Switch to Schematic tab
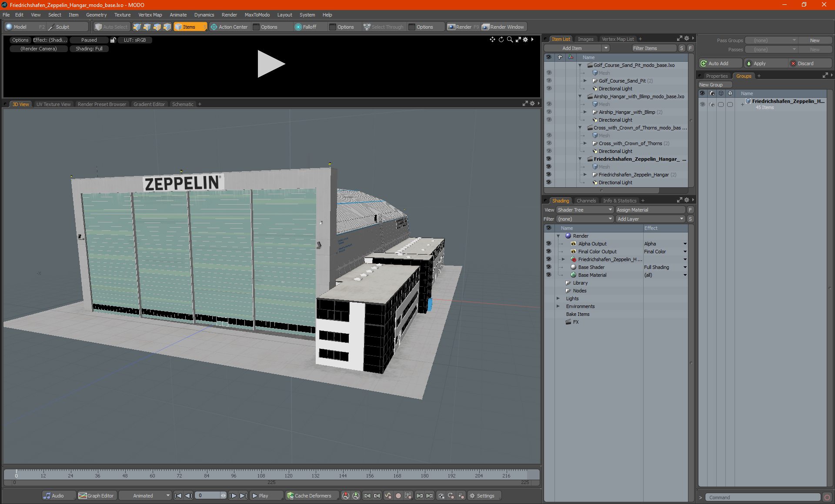The width and height of the screenshot is (835, 504). click(183, 104)
